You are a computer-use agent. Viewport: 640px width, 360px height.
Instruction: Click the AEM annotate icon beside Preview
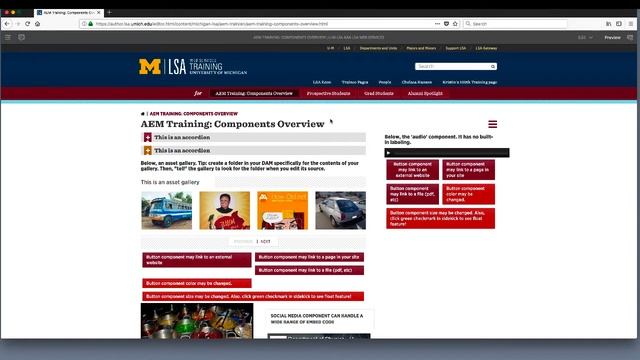point(630,37)
